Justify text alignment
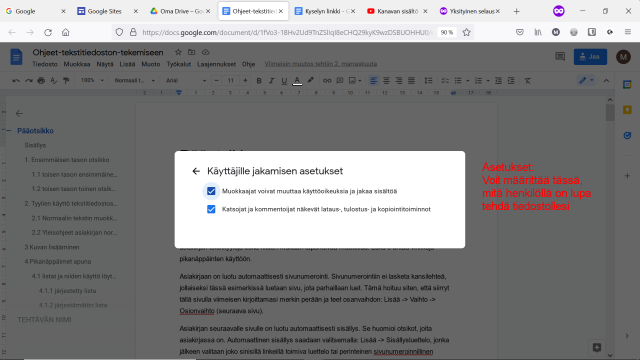The image size is (640, 360). 411,81
